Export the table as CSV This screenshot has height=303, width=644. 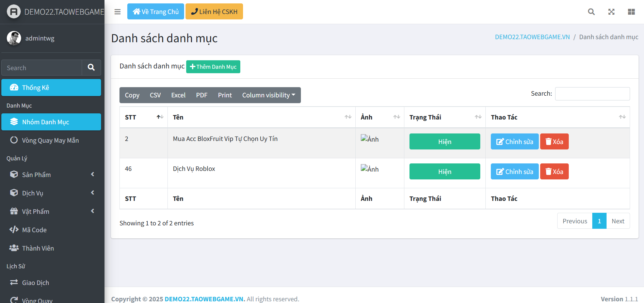point(155,95)
